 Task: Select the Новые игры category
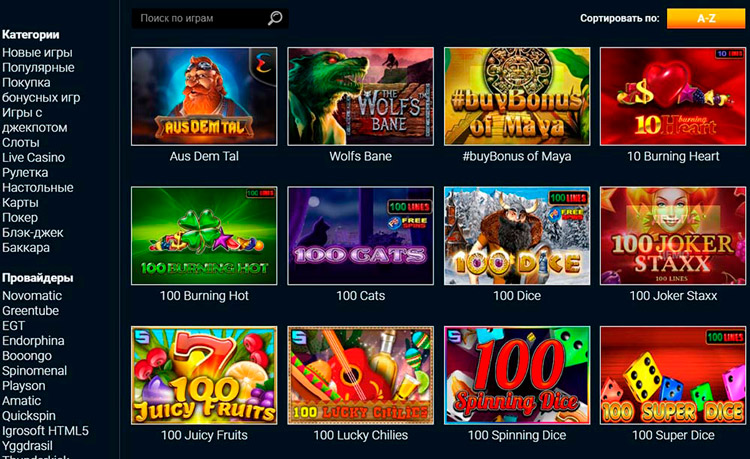[37, 53]
